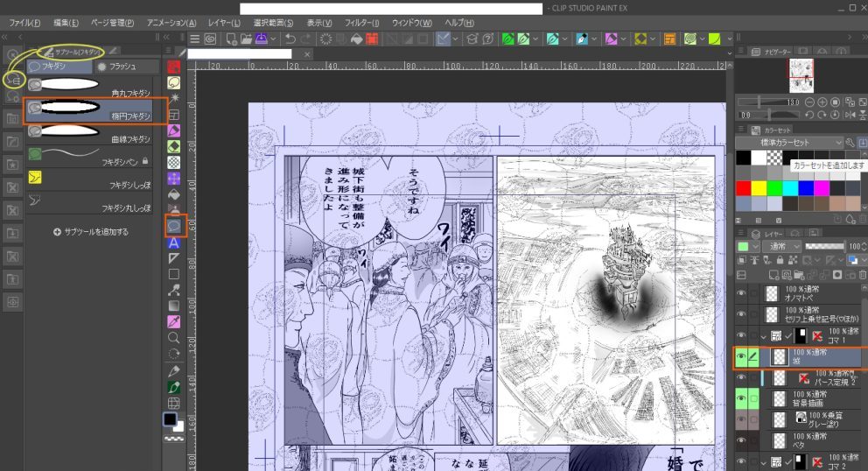
Task: Select the Eyedropper tool
Action: click(174, 321)
